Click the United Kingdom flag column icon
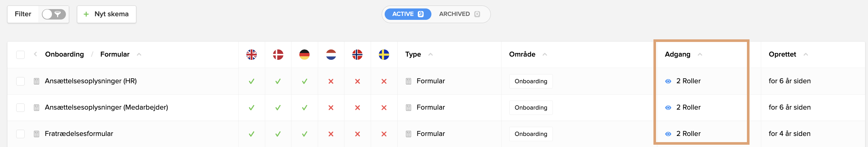The image size is (868, 147). tap(251, 54)
